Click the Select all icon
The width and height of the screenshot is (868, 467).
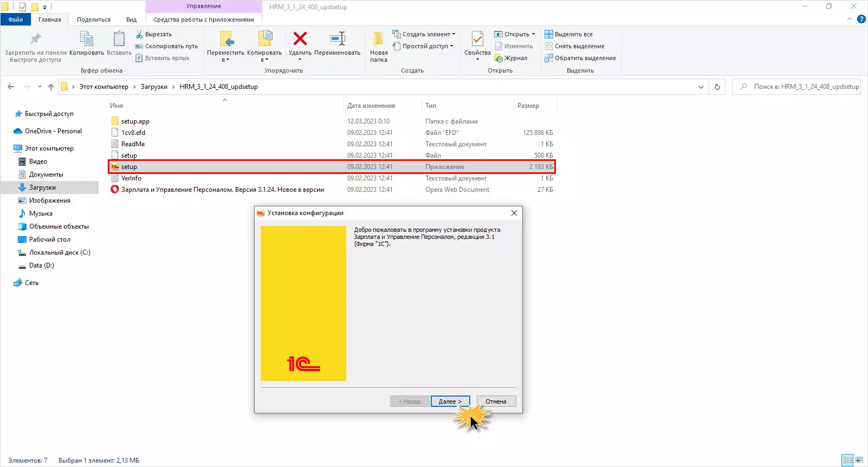coord(549,34)
